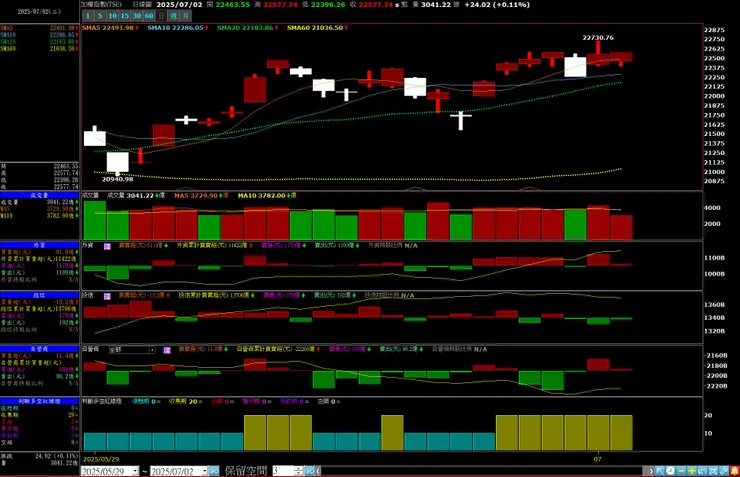Select the 5-minute timeframe button
Viewport: 740px width, 477px height.
(x=100, y=16)
